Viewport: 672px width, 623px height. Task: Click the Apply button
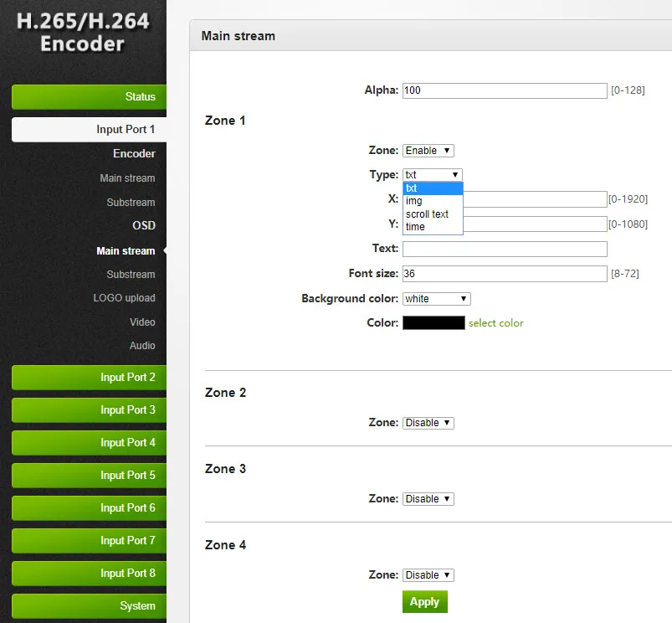[425, 602]
